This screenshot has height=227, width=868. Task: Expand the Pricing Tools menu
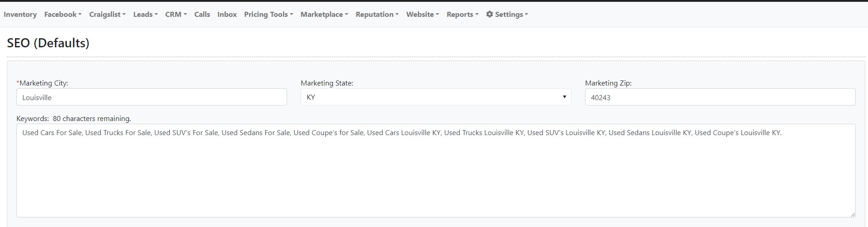tap(268, 14)
